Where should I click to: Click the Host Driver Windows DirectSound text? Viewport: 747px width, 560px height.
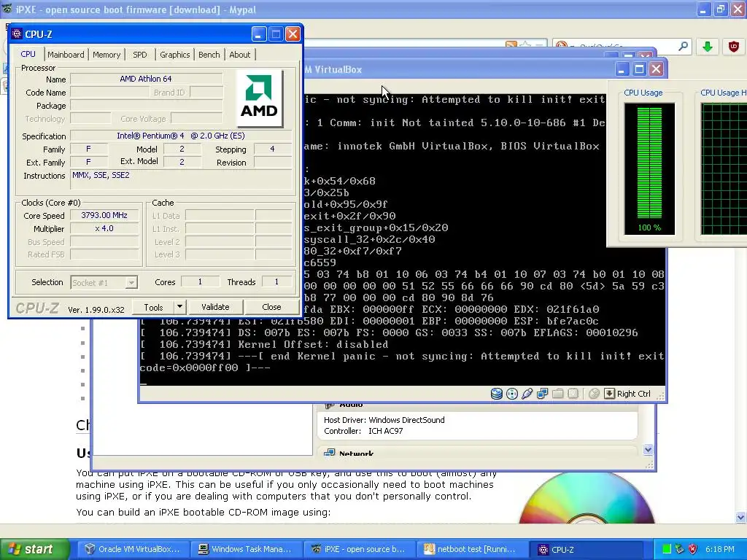pos(384,420)
